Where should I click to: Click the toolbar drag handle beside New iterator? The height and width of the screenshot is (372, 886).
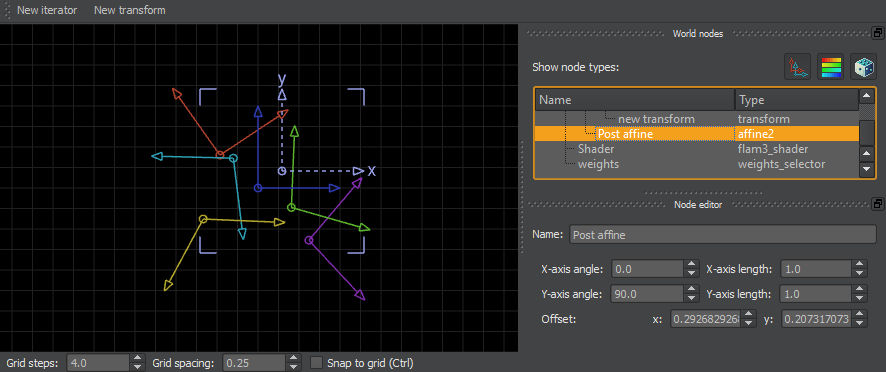point(7,10)
